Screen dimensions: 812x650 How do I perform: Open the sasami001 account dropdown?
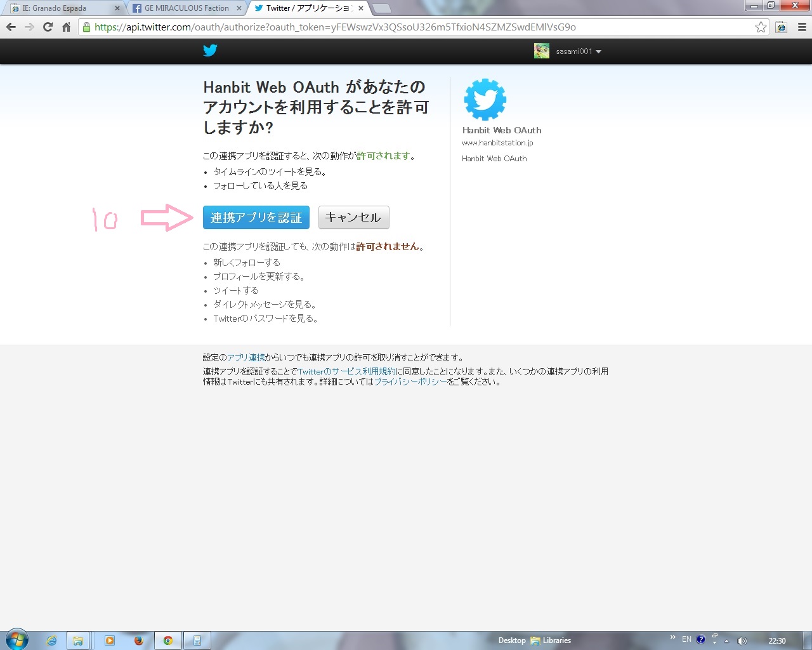click(x=568, y=51)
